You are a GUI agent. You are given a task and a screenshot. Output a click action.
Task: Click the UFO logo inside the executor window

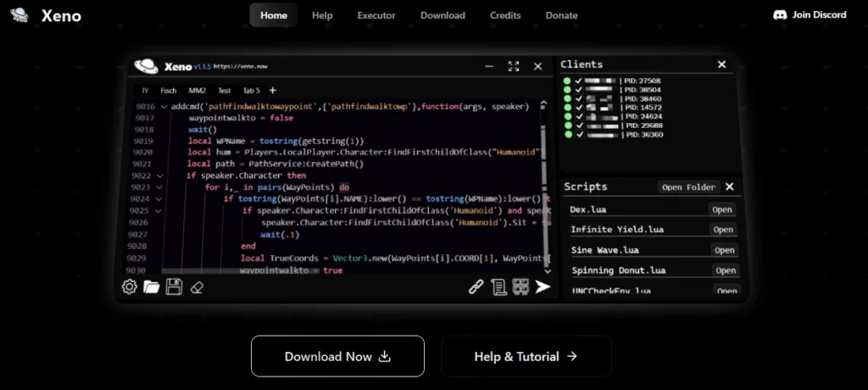[x=146, y=66]
